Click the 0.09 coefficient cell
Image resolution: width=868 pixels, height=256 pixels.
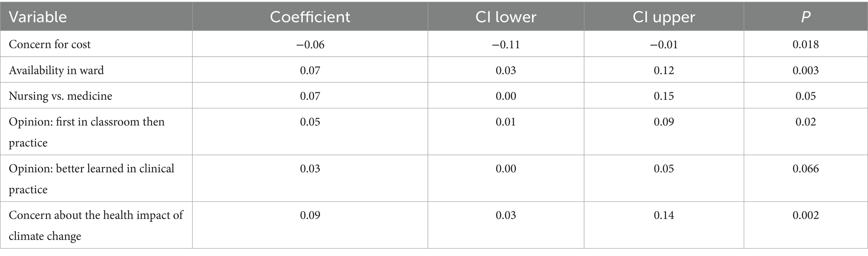[310, 215]
